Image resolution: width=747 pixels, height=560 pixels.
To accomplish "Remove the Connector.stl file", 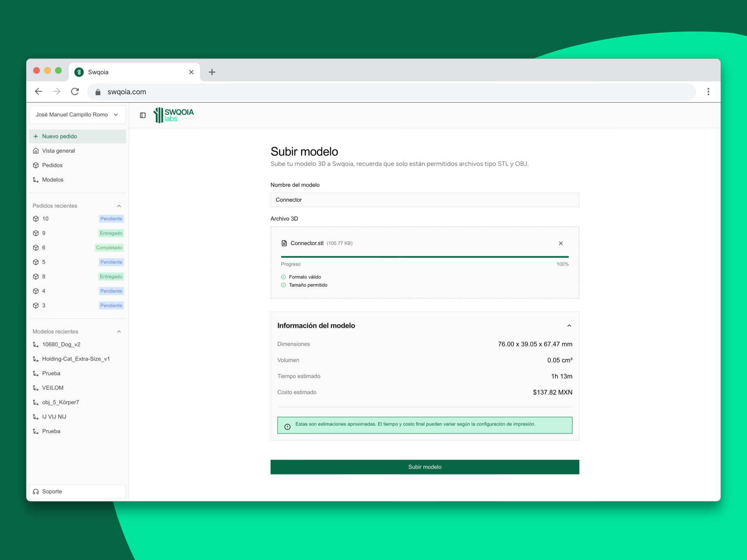I will click(x=561, y=243).
